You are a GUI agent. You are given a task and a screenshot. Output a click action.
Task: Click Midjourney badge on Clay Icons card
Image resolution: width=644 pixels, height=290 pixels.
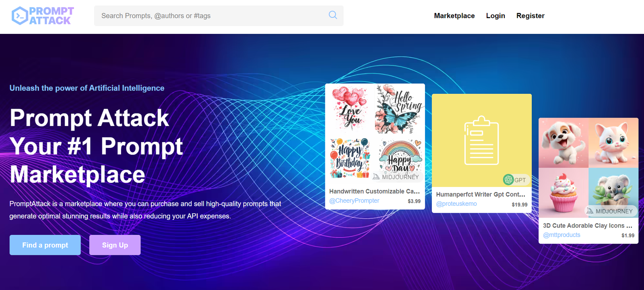click(x=609, y=211)
